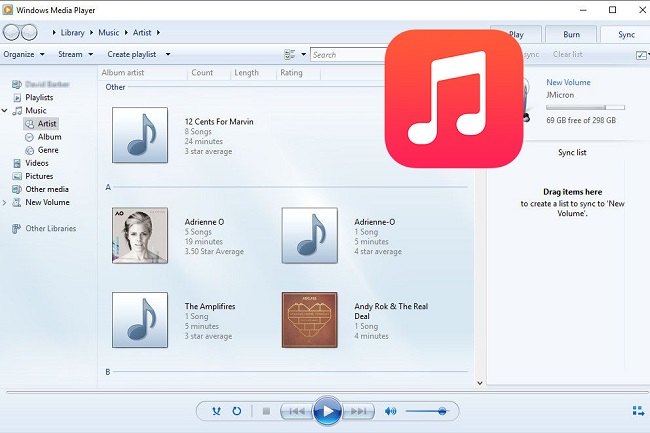
Task: Open Pictures in the sidebar
Action: (39, 176)
